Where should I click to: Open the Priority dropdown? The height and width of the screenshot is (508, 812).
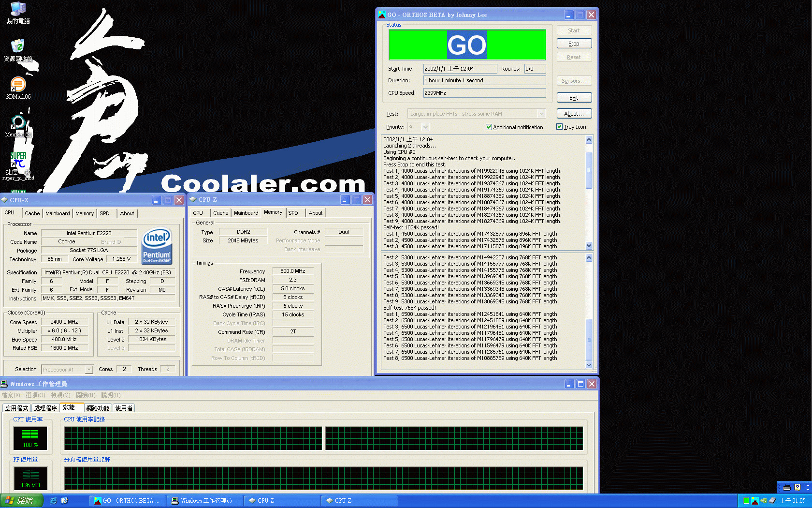pos(425,127)
